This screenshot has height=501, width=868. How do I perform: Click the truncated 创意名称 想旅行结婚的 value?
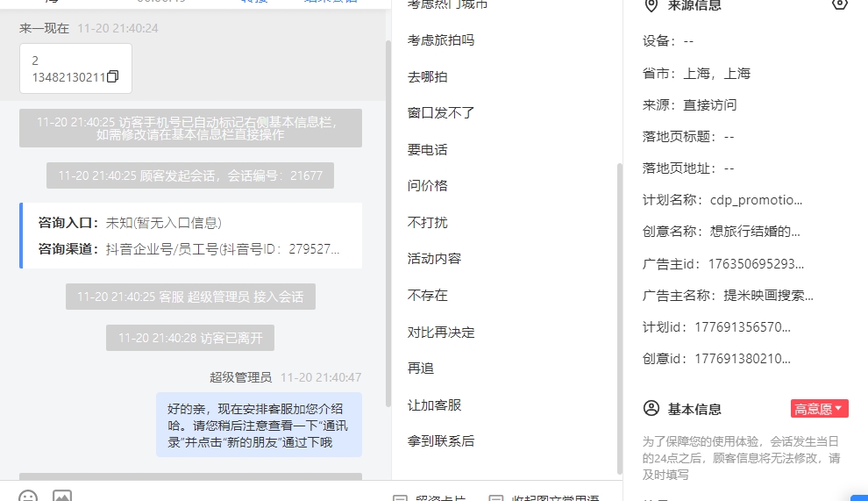click(755, 232)
